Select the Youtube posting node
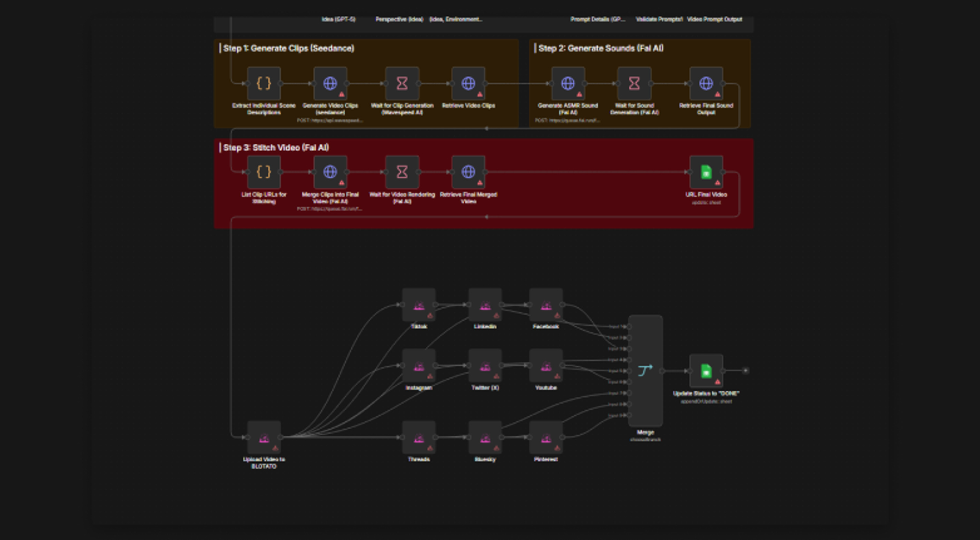 546,366
